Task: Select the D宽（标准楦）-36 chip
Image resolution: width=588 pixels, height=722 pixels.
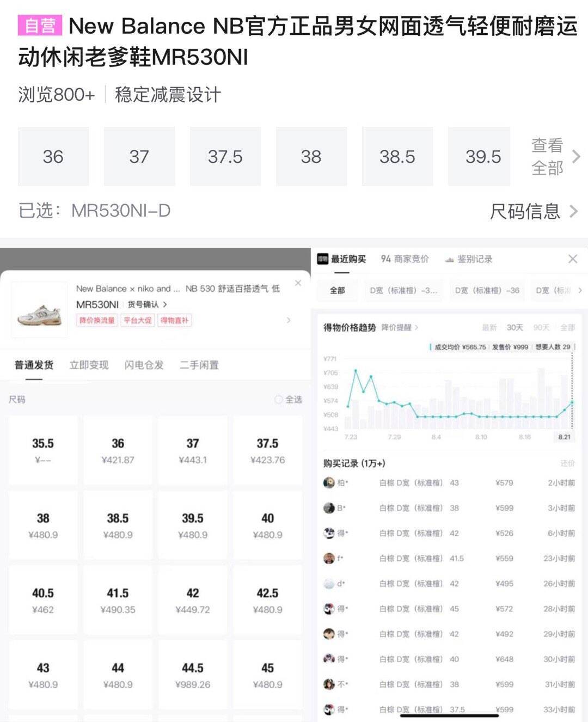Action: pos(487,290)
